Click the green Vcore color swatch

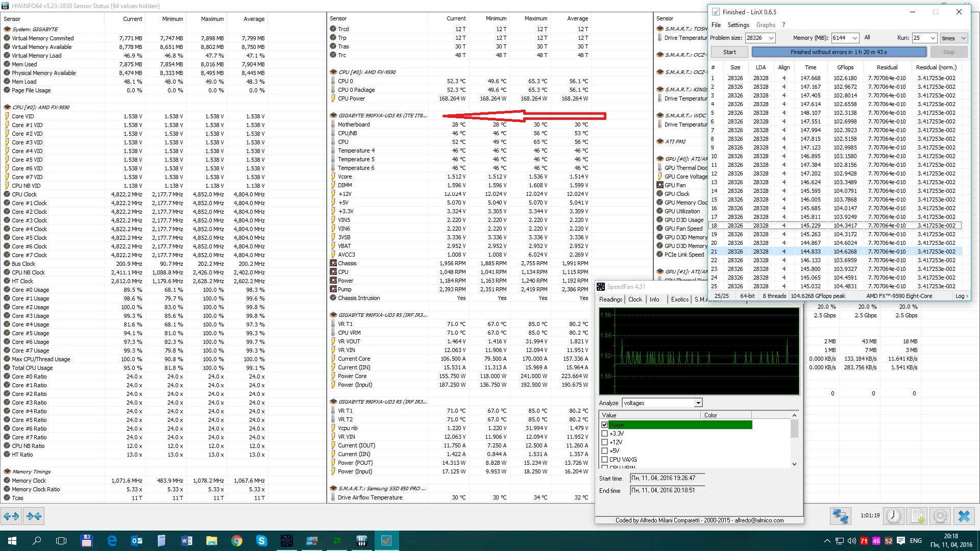pyautogui.click(x=726, y=425)
